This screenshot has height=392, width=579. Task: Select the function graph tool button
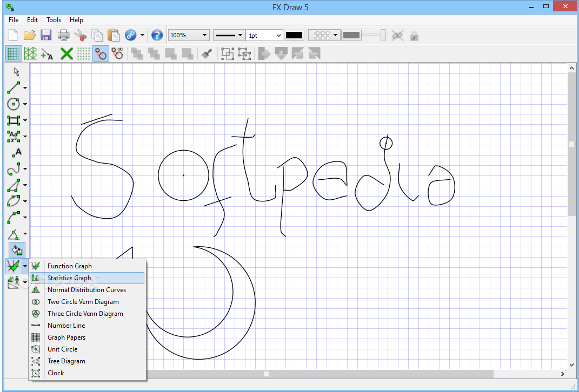tap(14, 266)
